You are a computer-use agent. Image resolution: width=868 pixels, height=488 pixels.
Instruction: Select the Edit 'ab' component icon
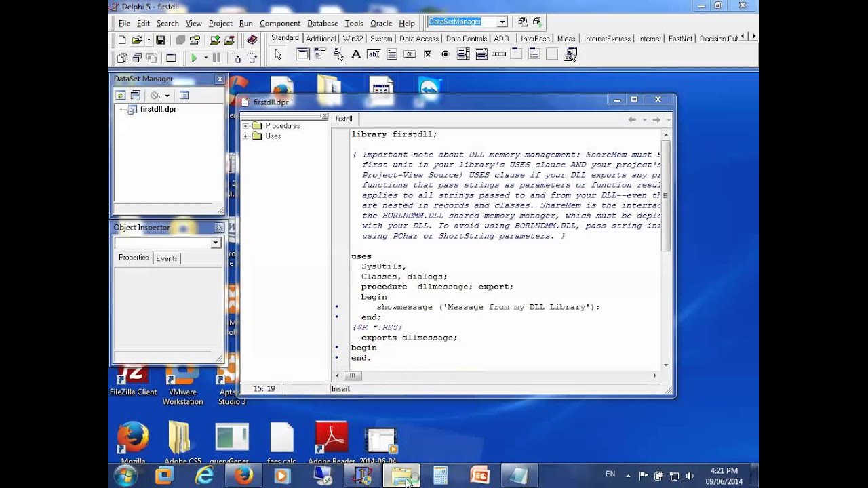pos(374,55)
